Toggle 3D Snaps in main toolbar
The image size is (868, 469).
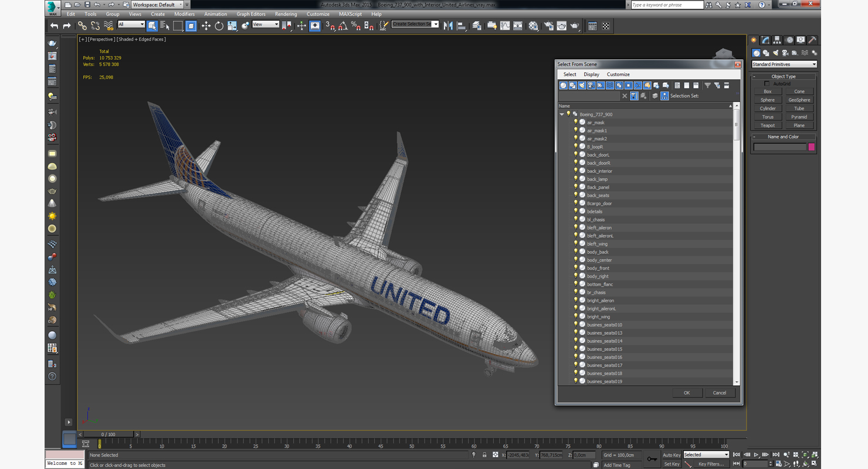point(330,26)
